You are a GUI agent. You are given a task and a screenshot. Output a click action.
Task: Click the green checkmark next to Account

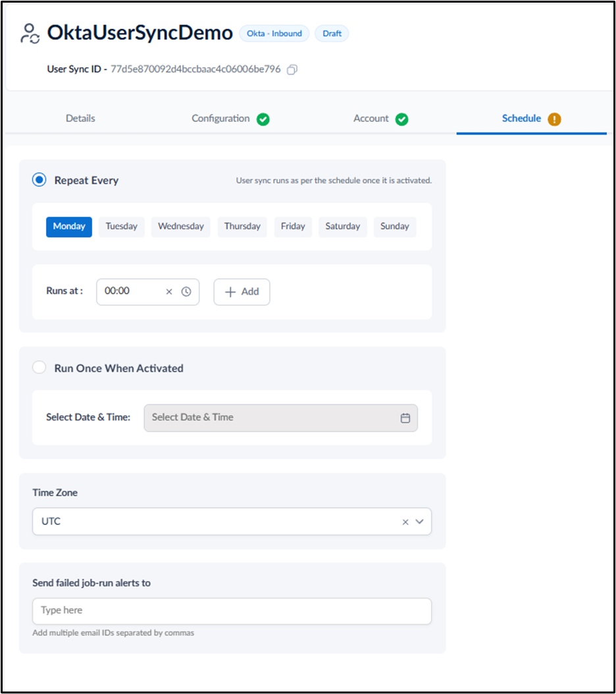click(x=401, y=119)
